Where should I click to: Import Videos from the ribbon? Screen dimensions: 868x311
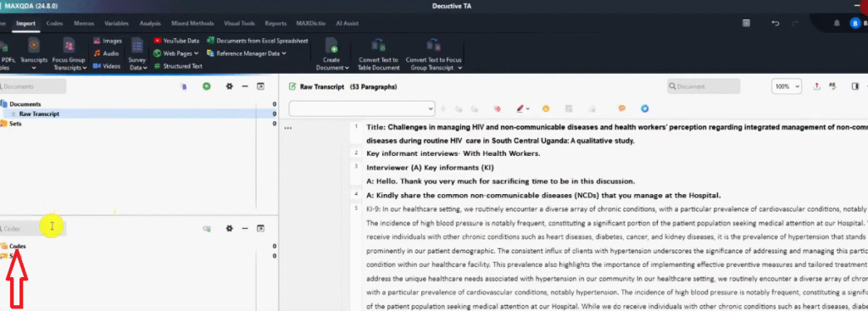point(106,66)
